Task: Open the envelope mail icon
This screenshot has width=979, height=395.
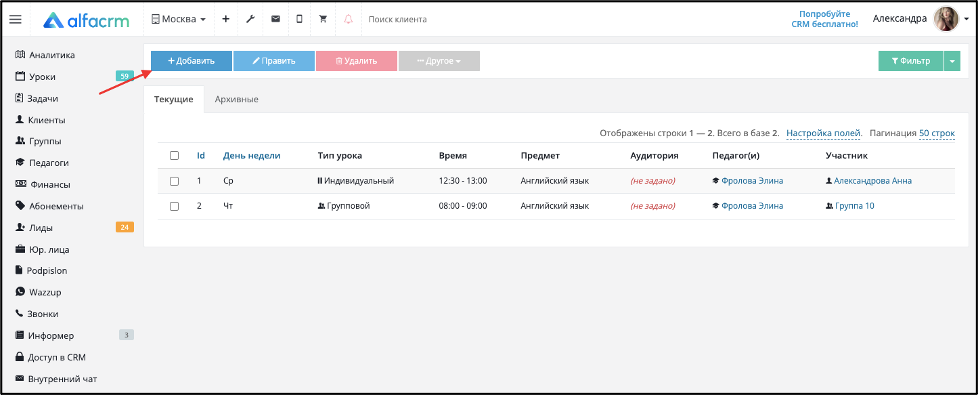Action: (x=275, y=19)
